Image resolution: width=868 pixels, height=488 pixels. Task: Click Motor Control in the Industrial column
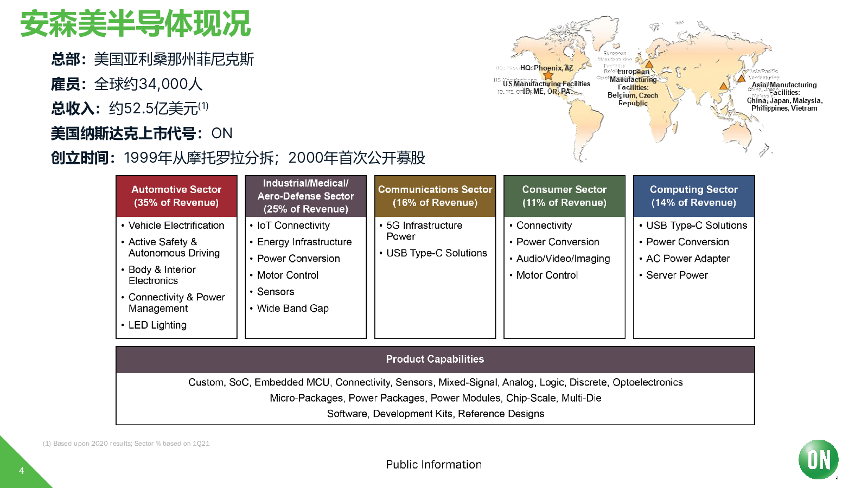(x=288, y=275)
